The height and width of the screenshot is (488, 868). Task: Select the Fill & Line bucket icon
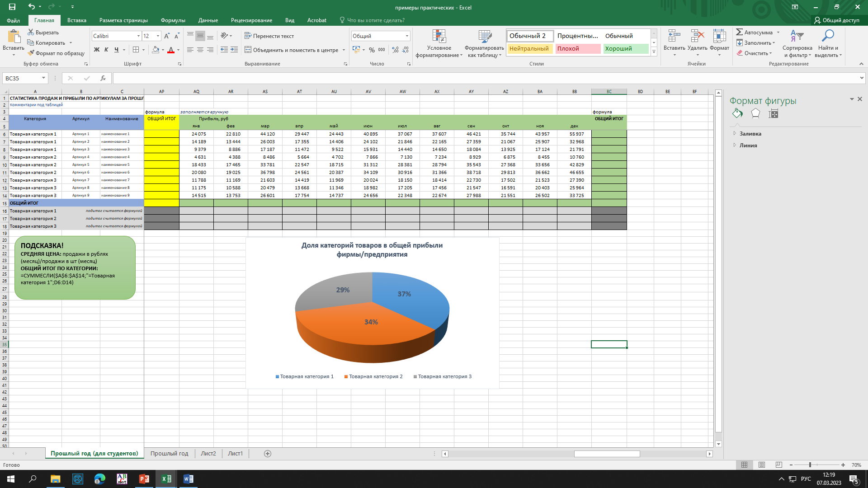tap(737, 113)
